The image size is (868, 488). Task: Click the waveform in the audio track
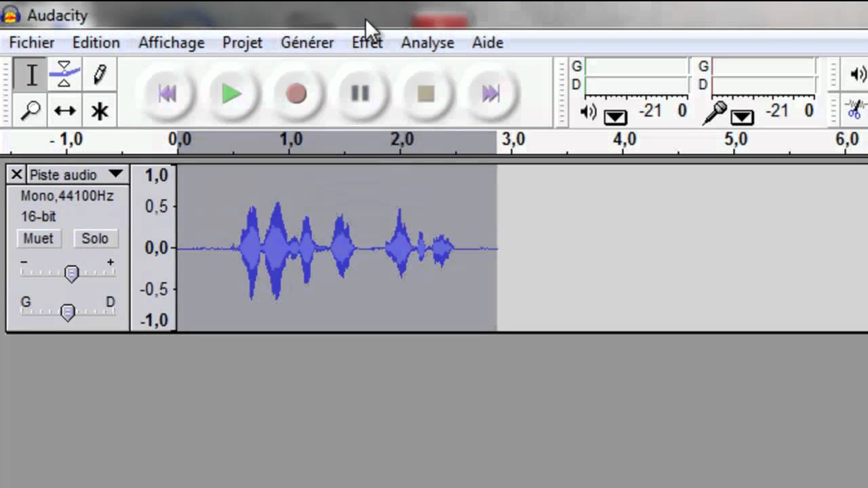point(336,248)
